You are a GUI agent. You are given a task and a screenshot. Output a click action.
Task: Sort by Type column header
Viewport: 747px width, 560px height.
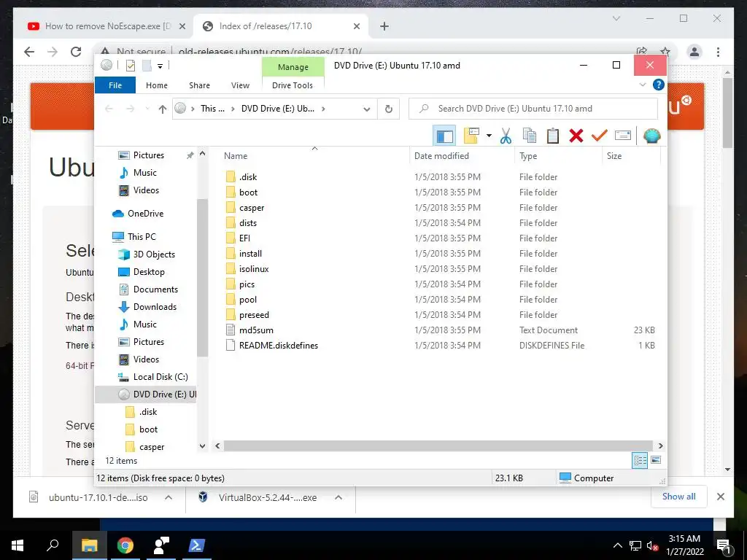point(528,156)
